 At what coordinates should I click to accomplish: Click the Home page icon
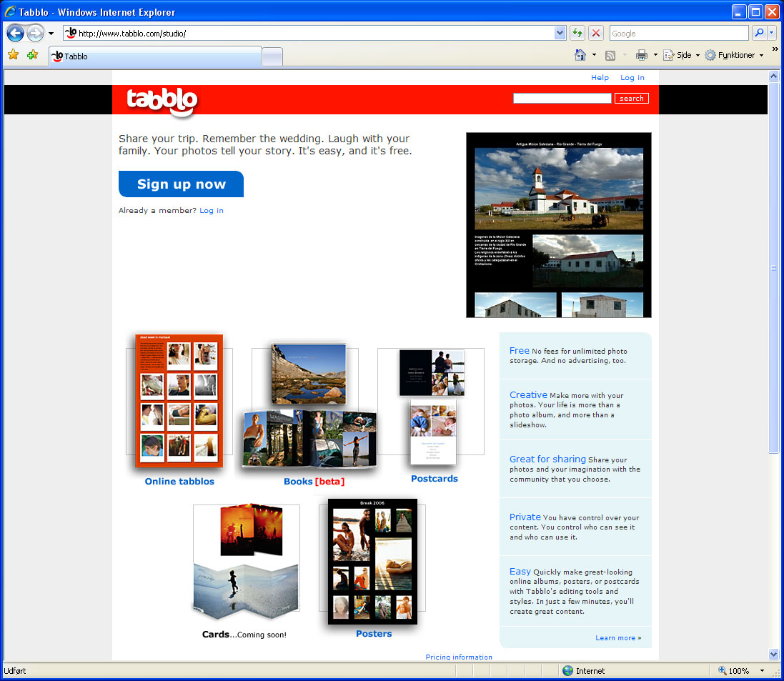point(581,55)
